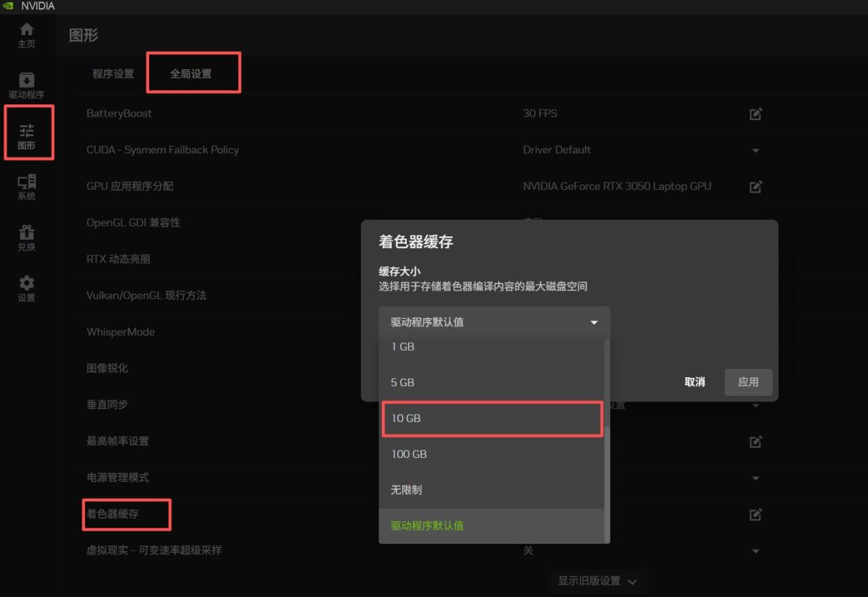The height and width of the screenshot is (597, 868).
Task: Edit the 着色器缓存 setting
Action: tap(755, 514)
